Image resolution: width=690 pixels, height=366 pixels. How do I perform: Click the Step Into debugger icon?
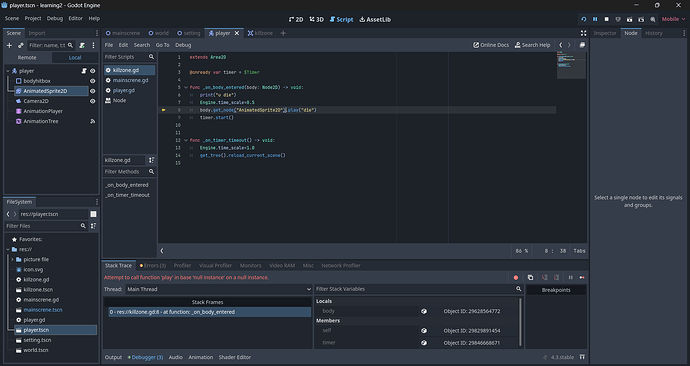click(545, 278)
